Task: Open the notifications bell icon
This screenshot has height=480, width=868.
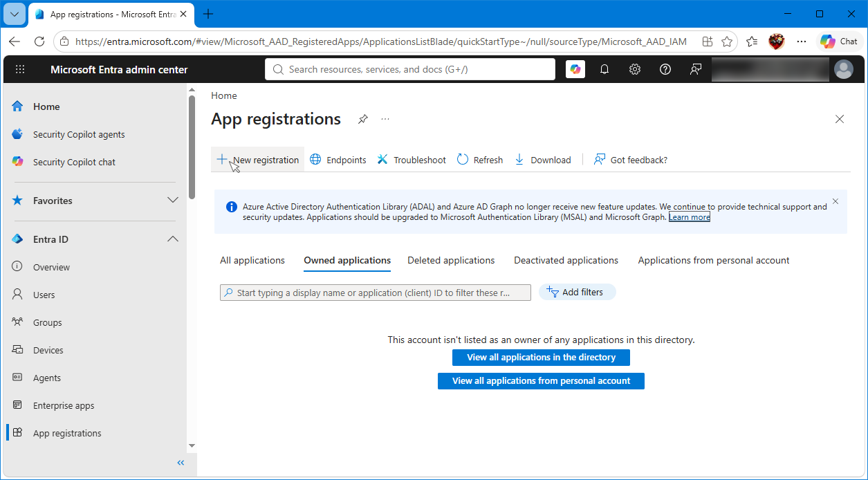Action: [x=604, y=69]
